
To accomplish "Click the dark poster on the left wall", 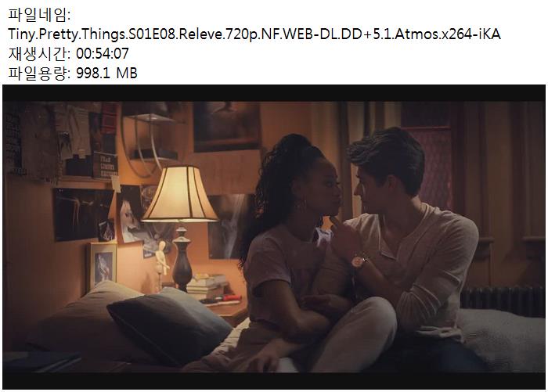I will point(83,214).
